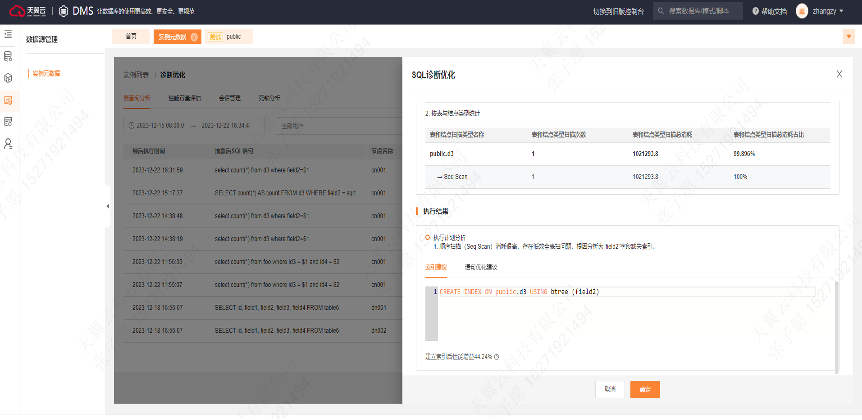862x420 pixels.
Task: Click the user avatar next to zhangzy
Action: point(802,11)
